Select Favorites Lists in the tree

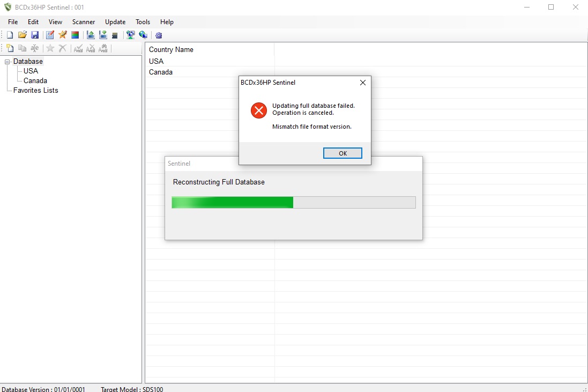[x=35, y=91]
